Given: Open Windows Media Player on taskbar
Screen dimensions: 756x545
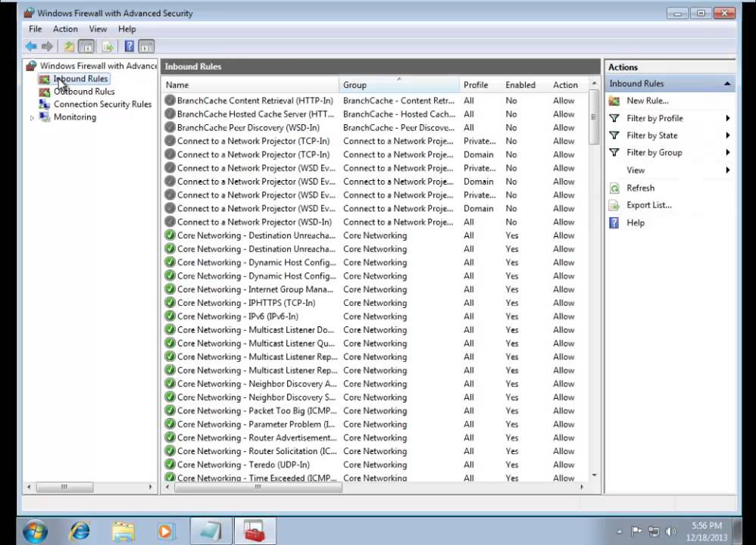Looking at the screenshot, I should (165, 531).
